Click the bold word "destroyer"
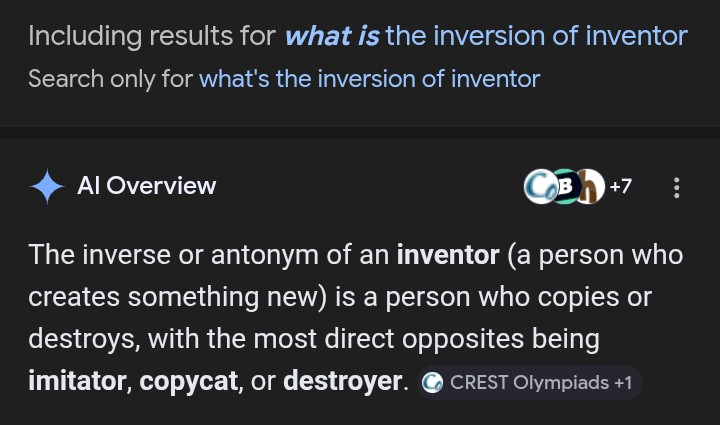The height and width of the screenshot is (425, 720). click(342, 381)
